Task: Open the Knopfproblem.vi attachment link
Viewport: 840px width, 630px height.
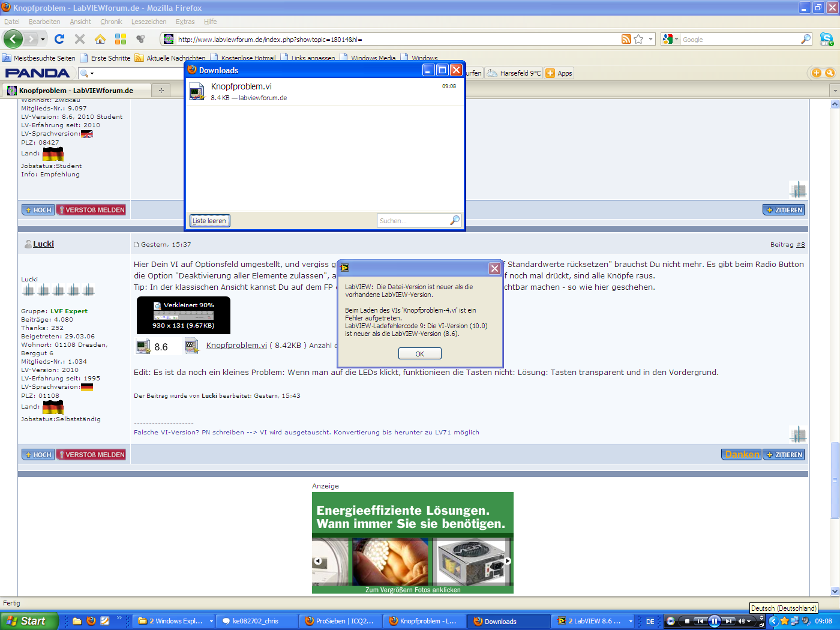Action: 236,345
